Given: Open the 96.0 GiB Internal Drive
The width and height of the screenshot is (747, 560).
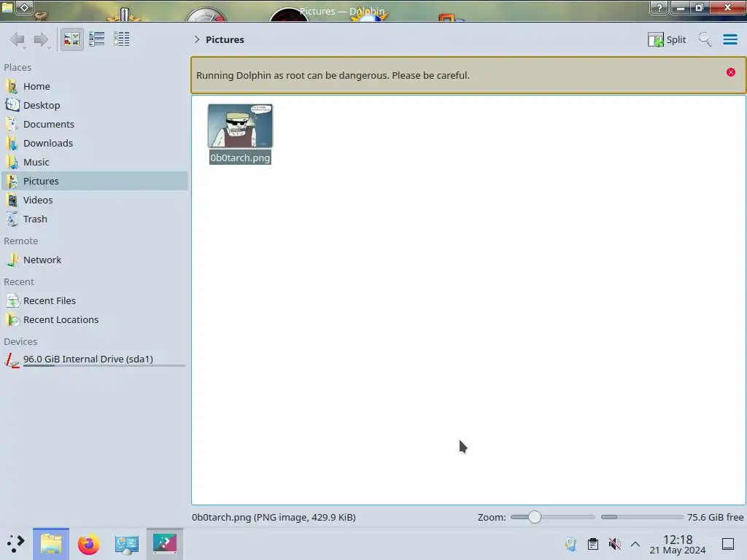Looking at the screenshot, I should [95, 359].
